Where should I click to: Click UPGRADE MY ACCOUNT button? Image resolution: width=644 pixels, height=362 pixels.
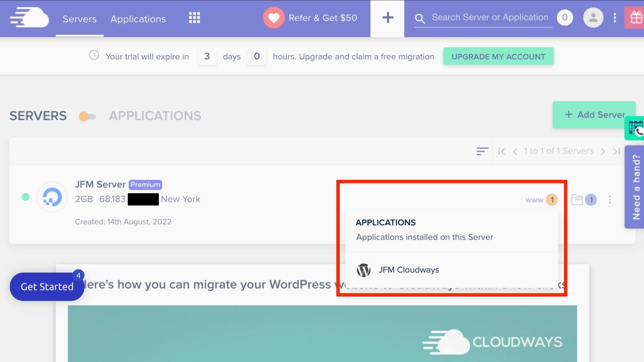pyautogui.click(x=498, y=56)
